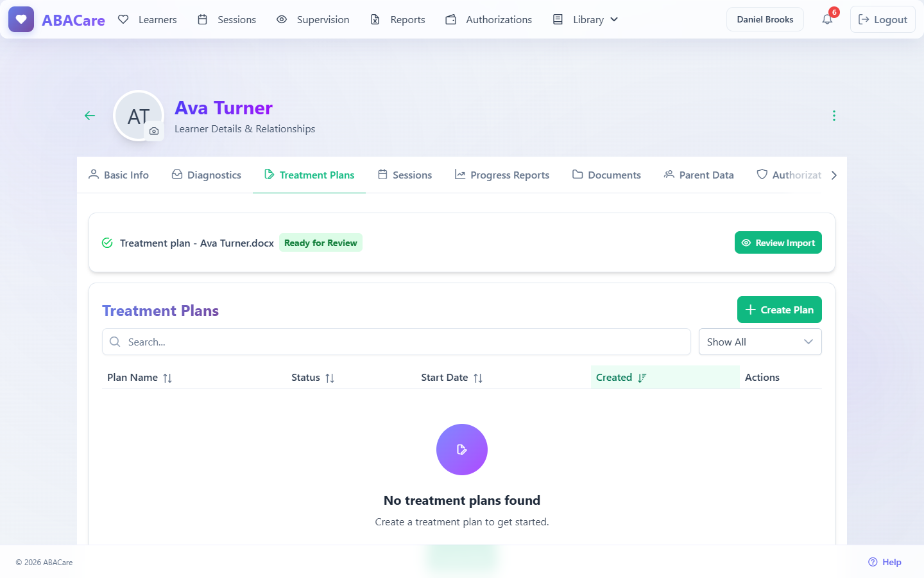Click the ABACare heart logo icon
Screen dimensions: 924x578
click(21, 19)
